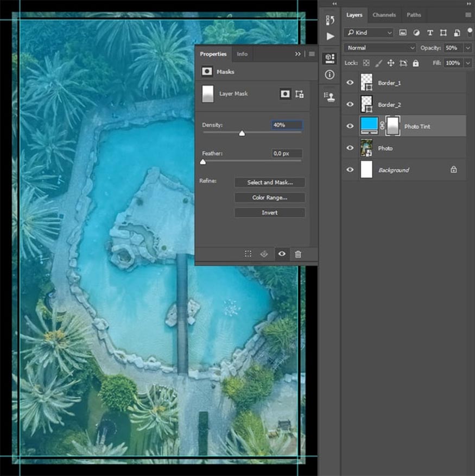The image size is (475, 476).
Task: Select the Photo layer thumbnail
Action: tap(366, 148)
